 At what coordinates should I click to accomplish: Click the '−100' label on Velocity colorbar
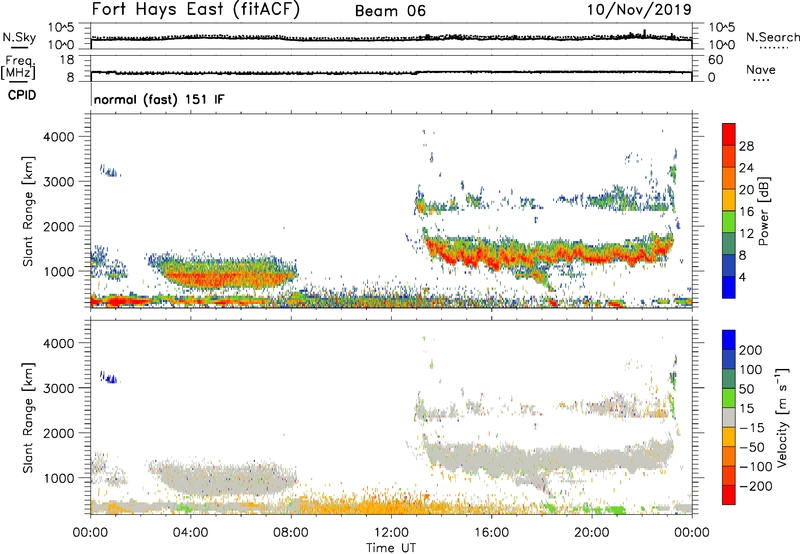755,466
